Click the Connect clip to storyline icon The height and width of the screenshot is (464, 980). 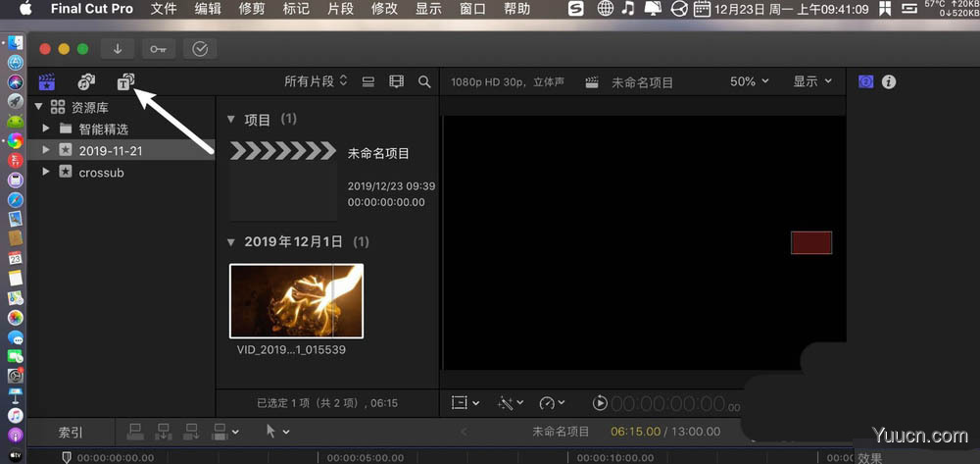pyautogui.click(x=134, y=432)
